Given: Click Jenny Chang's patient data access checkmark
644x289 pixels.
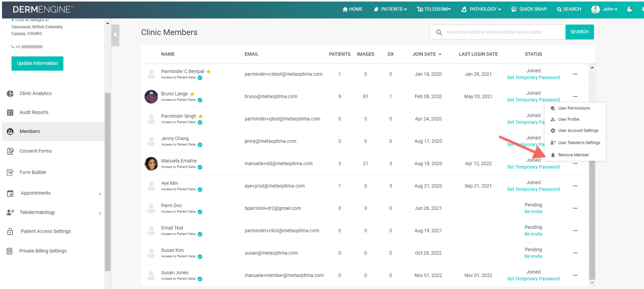Looking at the screenshot, I should (x=200, y=145).
